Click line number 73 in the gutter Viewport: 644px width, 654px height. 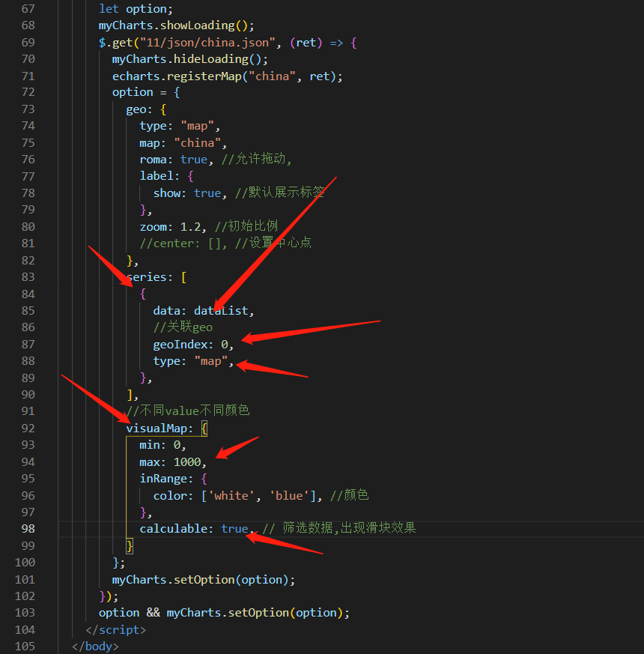click(28, 109)
